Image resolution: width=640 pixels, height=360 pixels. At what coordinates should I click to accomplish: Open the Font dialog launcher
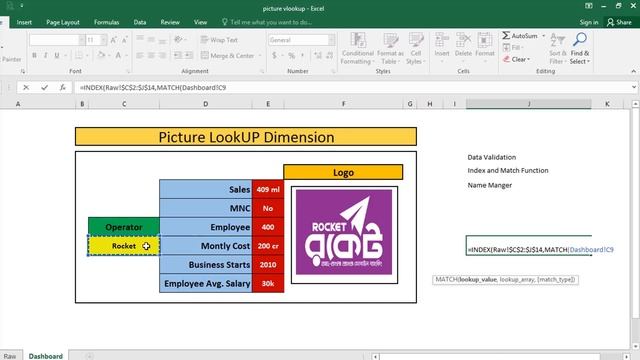tap(128, 71)
